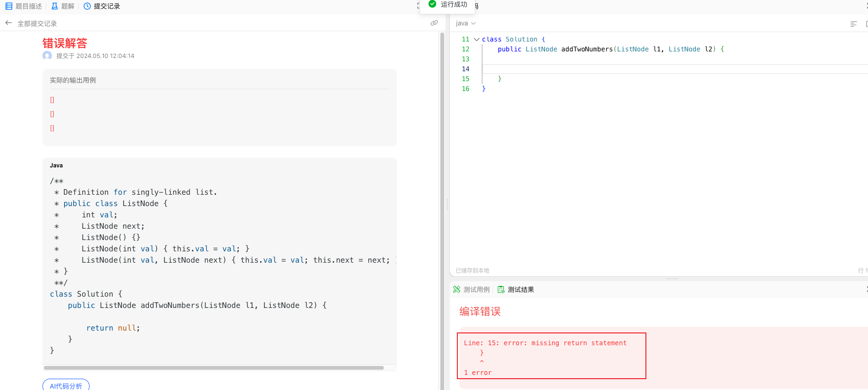Click the addTwoNumbers method line in editor
Screen dimensions: 868x390
tap(611, 49)
